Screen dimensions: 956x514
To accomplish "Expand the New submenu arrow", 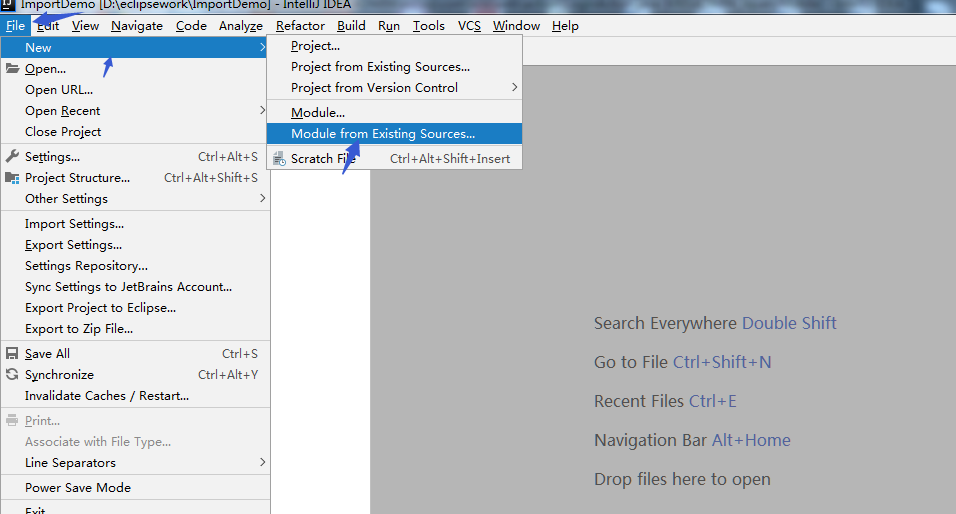I will (x=262, y=47).
